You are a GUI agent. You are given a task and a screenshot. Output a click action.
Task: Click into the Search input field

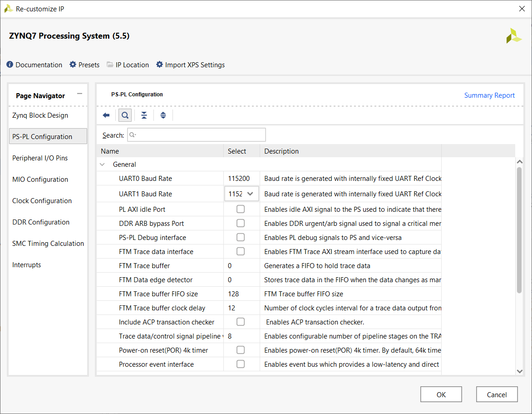point(197,135)
